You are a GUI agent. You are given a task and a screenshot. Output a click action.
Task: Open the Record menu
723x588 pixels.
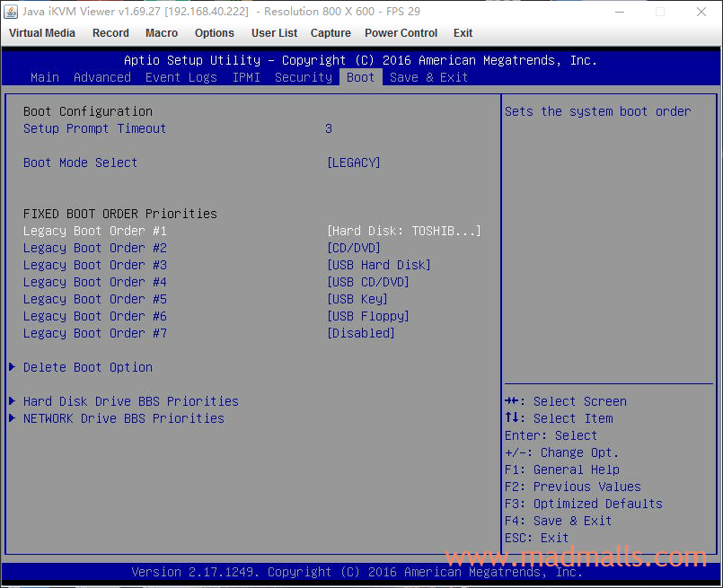(x=110, y=33)
